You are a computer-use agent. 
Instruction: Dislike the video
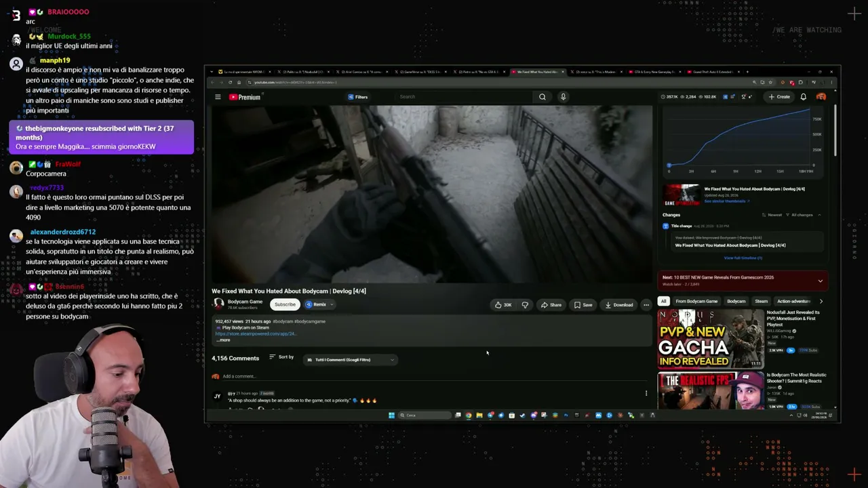click(x=525, y=305)
